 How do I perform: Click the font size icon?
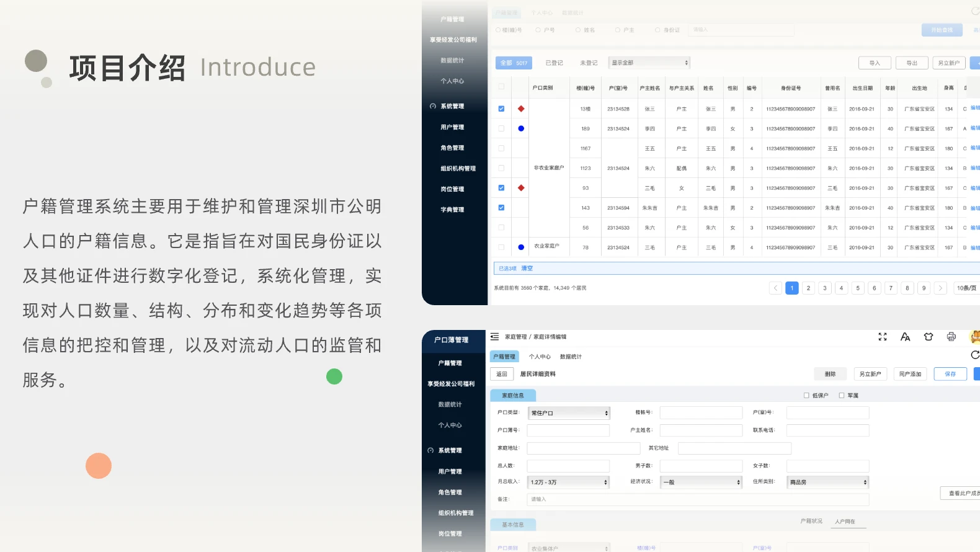[906, 337]
